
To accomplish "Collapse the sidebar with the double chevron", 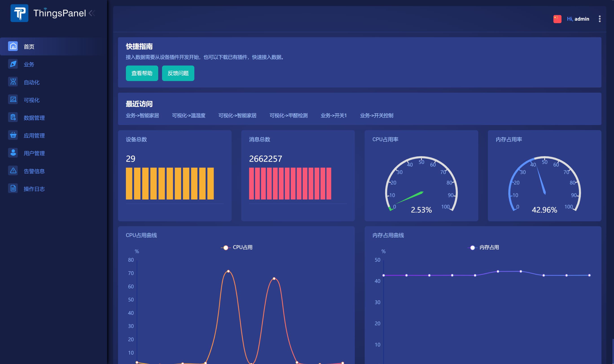I will point(92,13).
